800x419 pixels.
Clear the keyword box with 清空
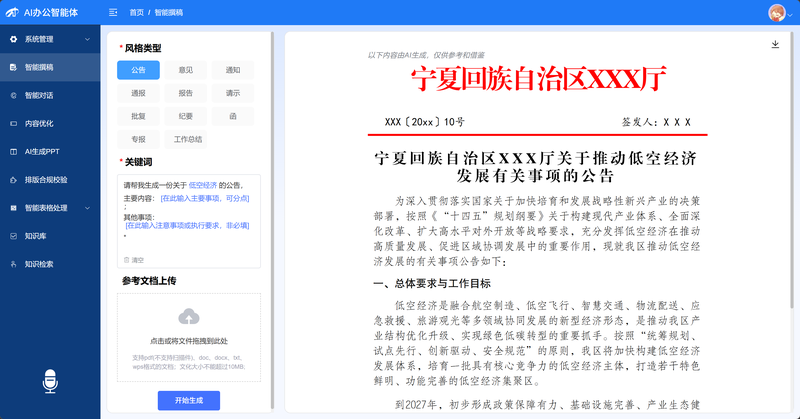[134, 260]
